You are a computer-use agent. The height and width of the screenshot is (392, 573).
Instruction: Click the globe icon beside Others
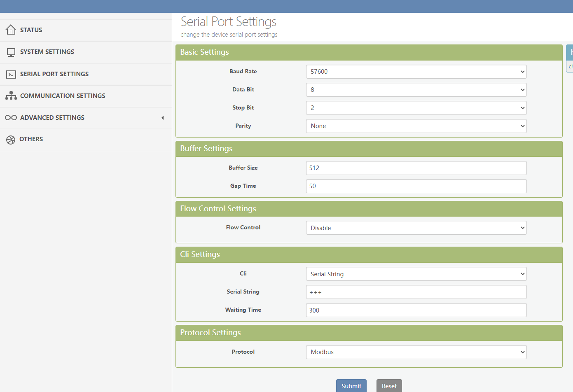pyautogui.click(x=11, y=140)
